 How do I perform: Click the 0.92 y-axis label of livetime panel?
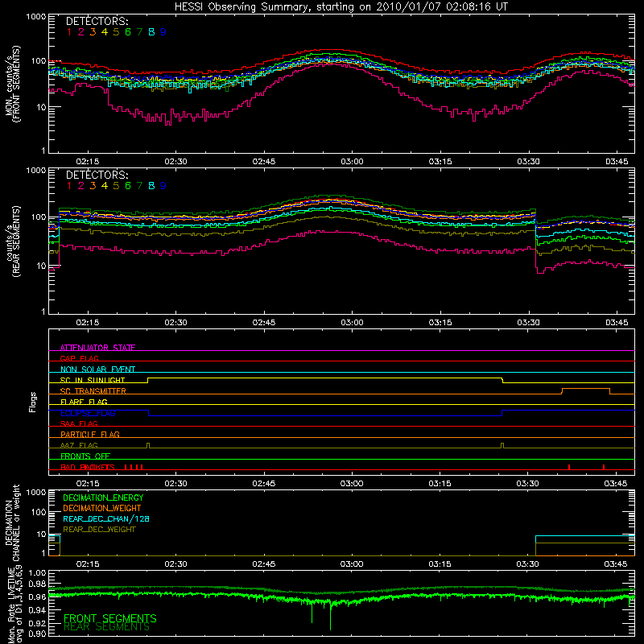(37, 623)
